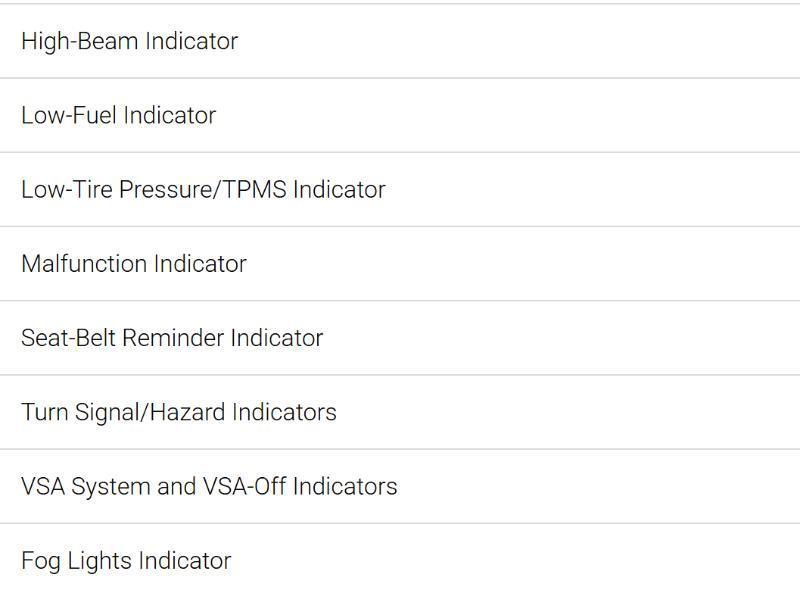Viewport: 800px width, 593px height.
Task: Open VSA System and VSA-Off Indicators
Action: [209, 486]
